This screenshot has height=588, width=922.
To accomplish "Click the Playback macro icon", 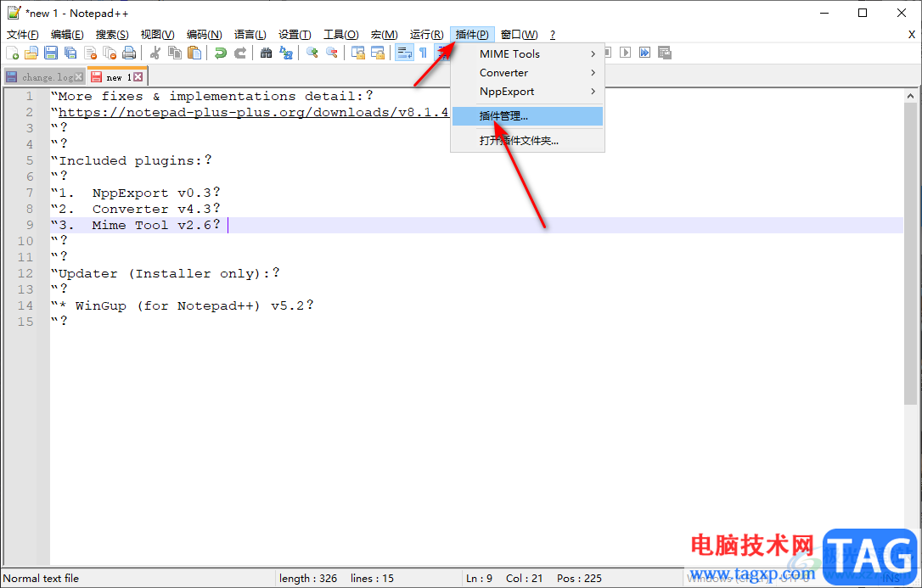I will [x=626, y=53].
